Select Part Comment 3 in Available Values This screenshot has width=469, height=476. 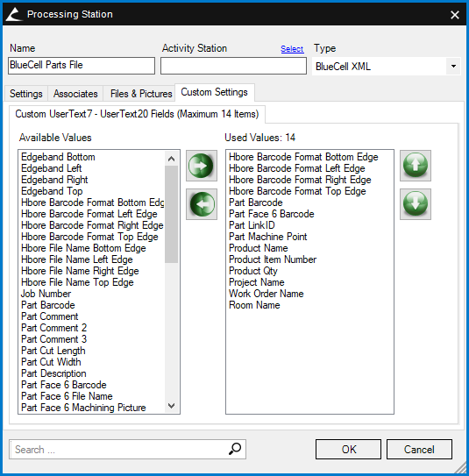53,339
